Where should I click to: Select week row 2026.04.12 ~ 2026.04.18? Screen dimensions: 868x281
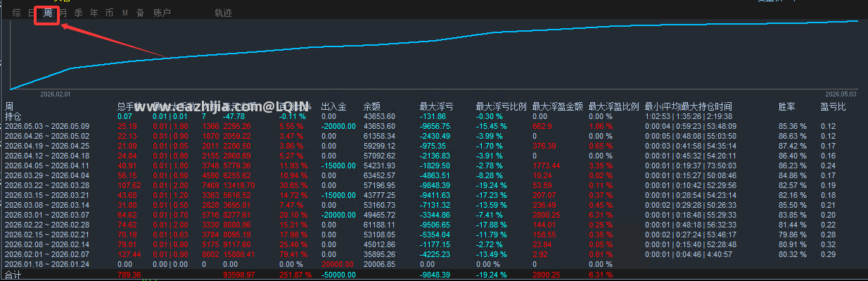pyautogui.click(x=47, y=156)
